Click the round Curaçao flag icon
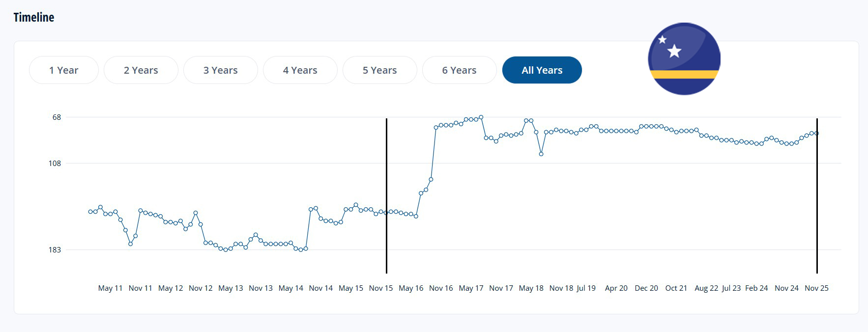The height and width of the screenshot is (332, 868). click(x=684, y=59)
